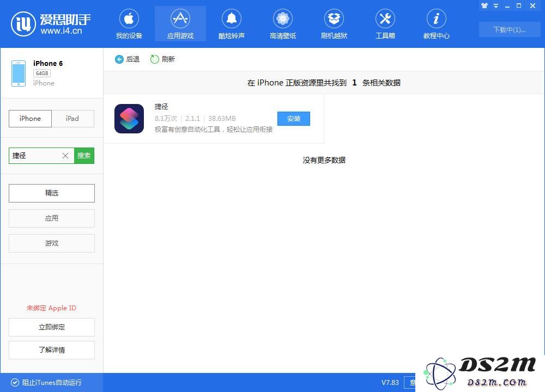This screenshot has height=392, width=545.
Task: Select the 应用 apps category
Action: pyautogui.click(x=52, y=218)
